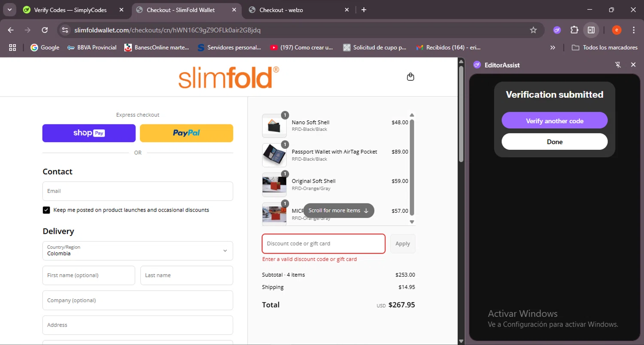Image resolution: width=644 pixels, height=345 pixels.
Task: Open the purple EditorAssist extension icon
Action: (x=557, y=30)
